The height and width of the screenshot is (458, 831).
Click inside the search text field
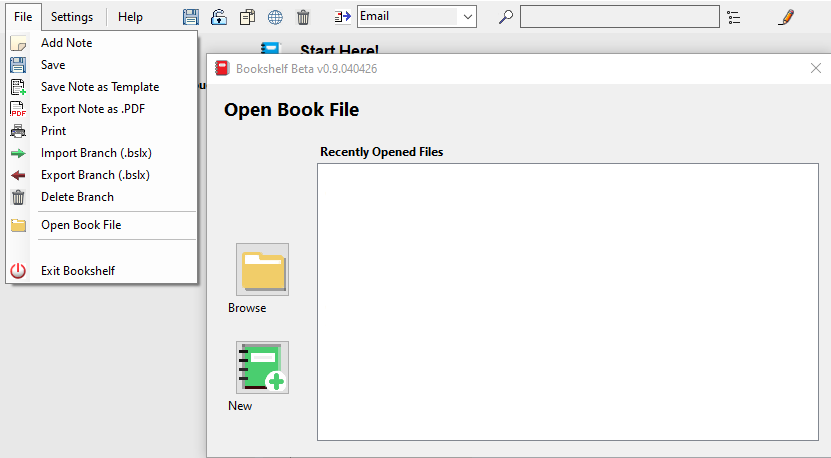click(x=619, y=17)
